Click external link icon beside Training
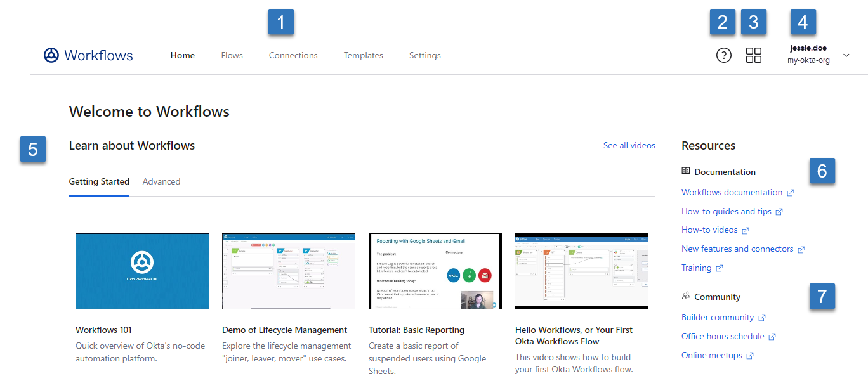 (720, 268)
